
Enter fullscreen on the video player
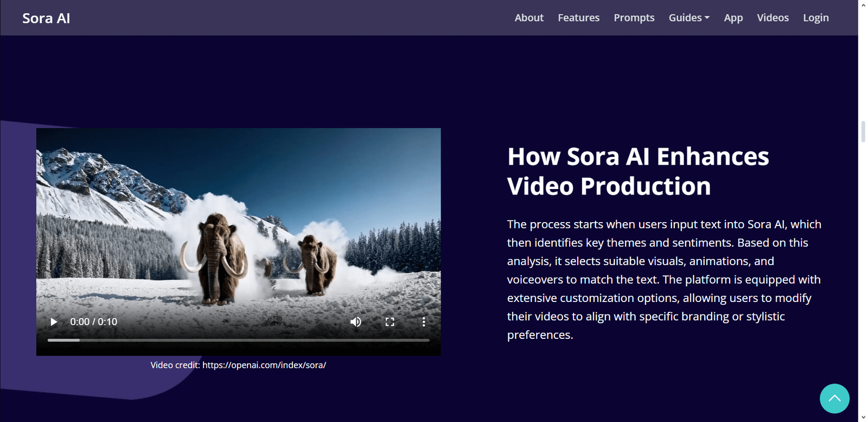390,322
